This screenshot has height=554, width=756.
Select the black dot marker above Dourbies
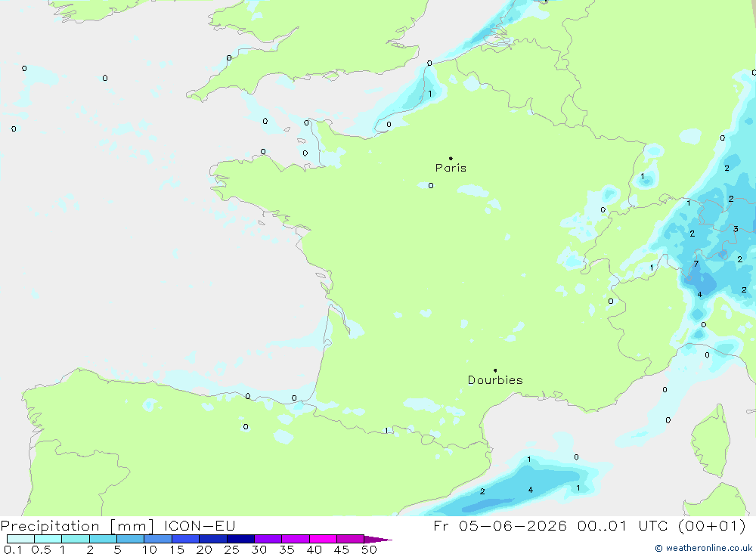(495, 370)
